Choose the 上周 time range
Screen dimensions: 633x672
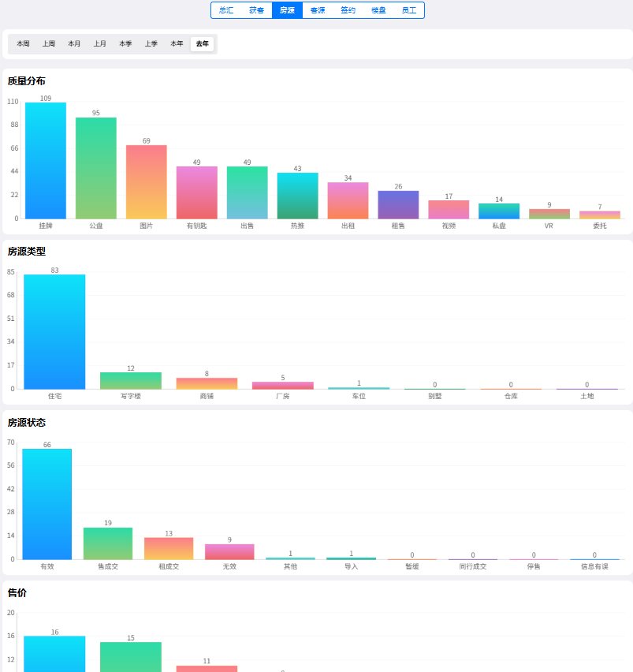tap(48, 43)
